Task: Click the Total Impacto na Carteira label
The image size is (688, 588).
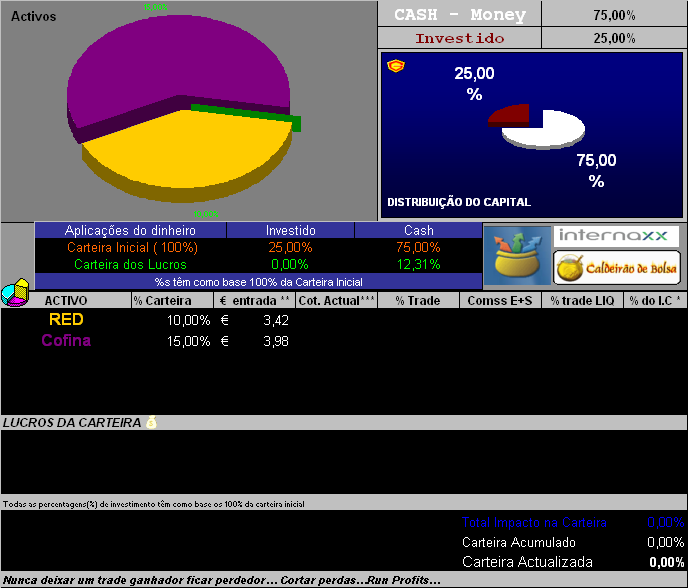Action: [x=534, y=523]
